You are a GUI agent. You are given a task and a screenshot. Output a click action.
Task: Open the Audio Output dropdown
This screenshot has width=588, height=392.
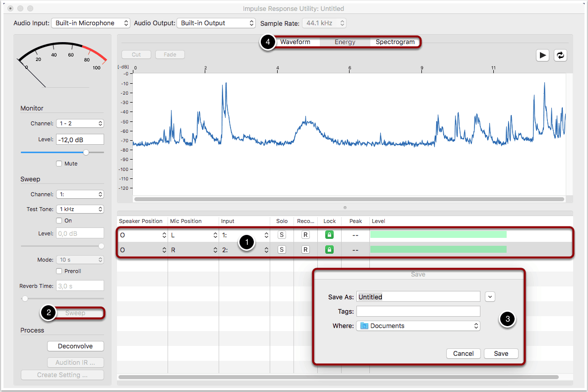click(216, 23)
